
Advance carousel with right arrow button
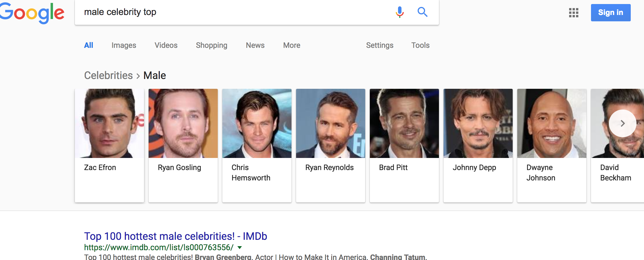tap(623, 123)
